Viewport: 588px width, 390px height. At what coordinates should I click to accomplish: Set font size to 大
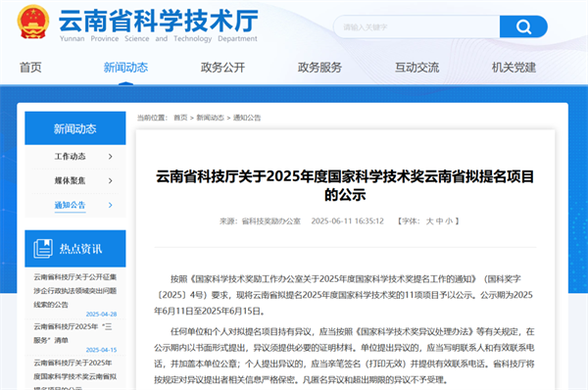tap(429, 221)
